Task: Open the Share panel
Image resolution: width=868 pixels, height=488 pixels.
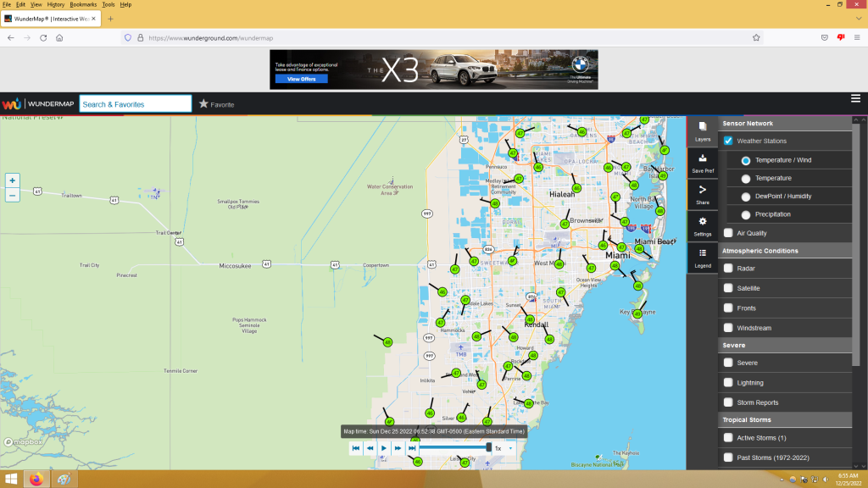Action: [703, 195]
